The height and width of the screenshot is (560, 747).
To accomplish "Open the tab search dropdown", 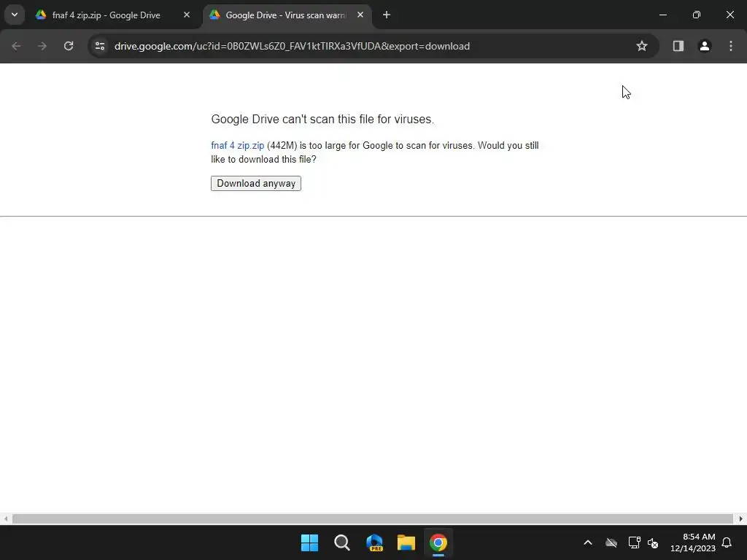I will (15, 15).
